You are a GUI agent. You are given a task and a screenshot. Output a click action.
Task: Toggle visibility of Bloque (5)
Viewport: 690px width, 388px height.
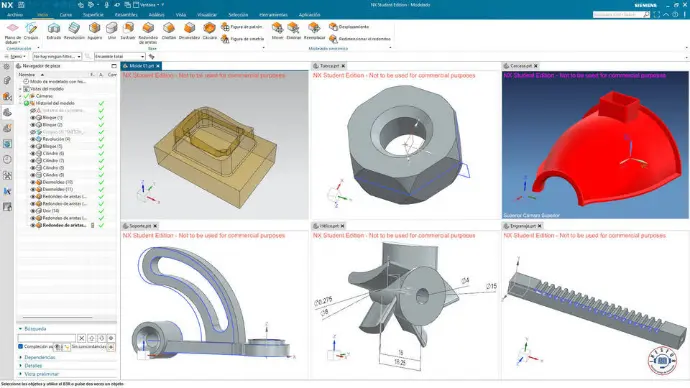click(33, 146)
